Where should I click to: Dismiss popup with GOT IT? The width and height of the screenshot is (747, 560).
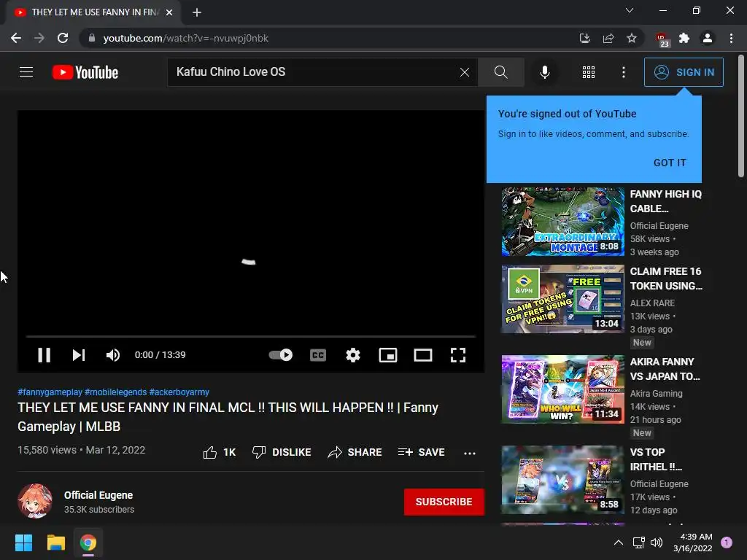670,163
